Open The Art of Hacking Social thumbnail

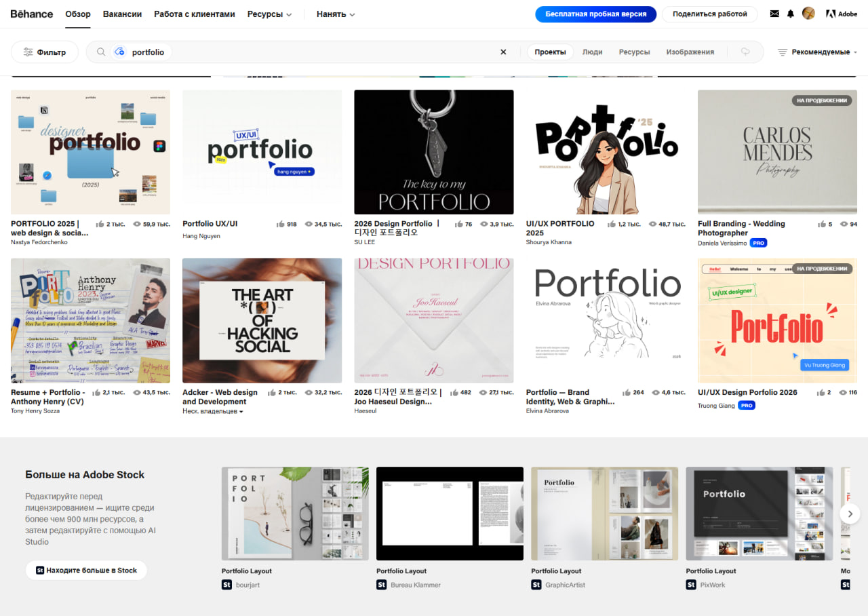(x=262, y=320)
